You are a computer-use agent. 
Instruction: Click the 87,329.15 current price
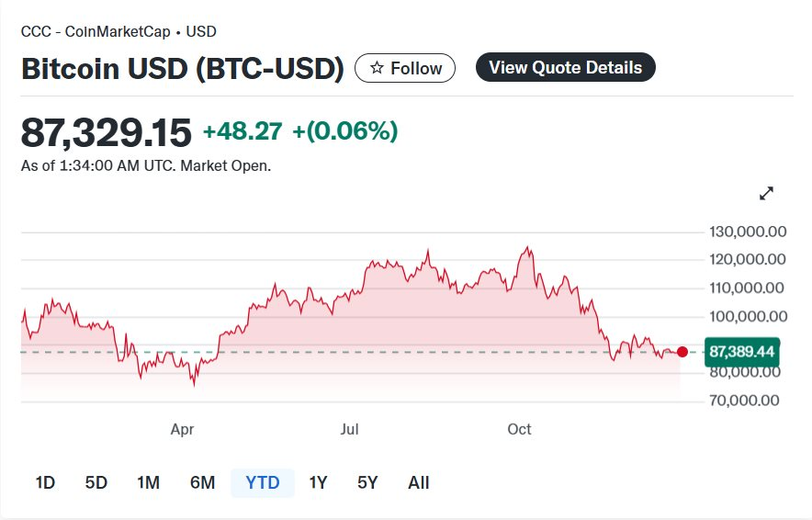[107, 132]
